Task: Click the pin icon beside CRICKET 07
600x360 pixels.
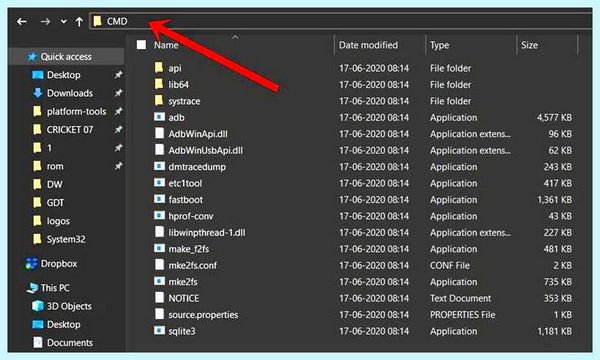Action: [x=119, y=130]
